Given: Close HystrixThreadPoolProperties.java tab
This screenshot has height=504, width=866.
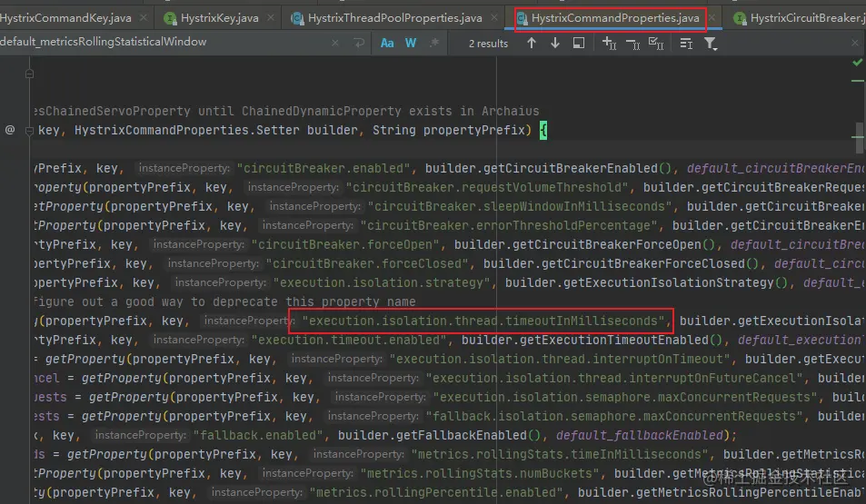Looking at the screenshot, I should coord(494,17).
